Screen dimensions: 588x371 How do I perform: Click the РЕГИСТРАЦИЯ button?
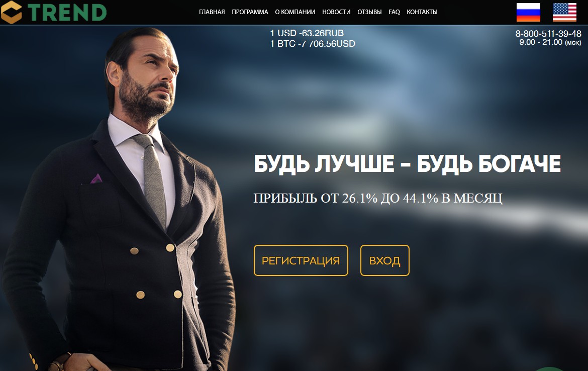point(301,260)
